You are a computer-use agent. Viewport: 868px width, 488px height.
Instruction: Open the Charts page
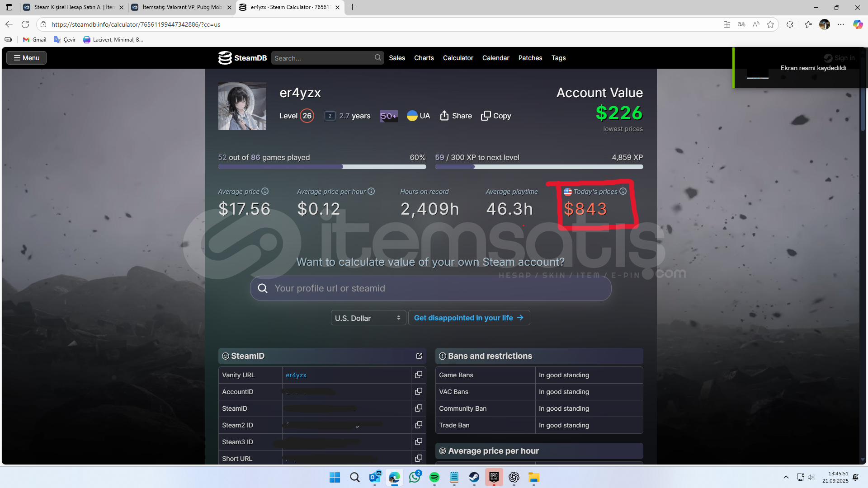point(424,58)
